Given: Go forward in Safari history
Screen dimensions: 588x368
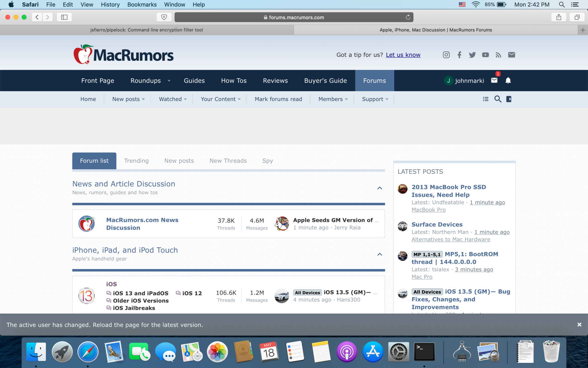Looking at the screenshot, I should (x=47, y=17).
